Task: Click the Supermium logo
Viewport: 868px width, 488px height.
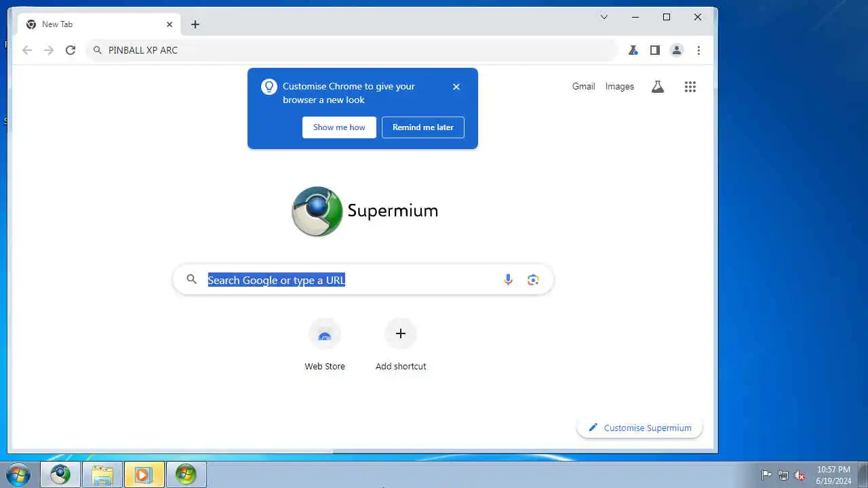Action: pyautogui.click(x=365, y=211)
